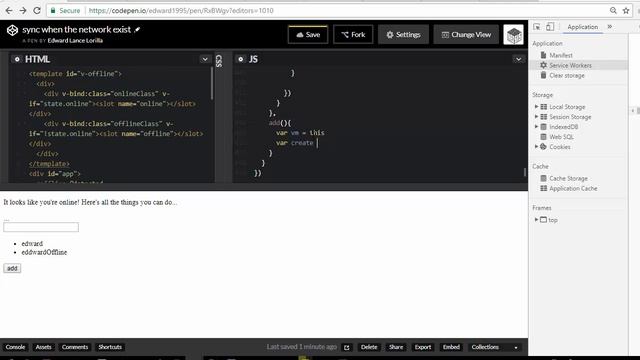Image resolution: width=640 pixels, height=360 pixels.
Task: Save the pen
Action: click(308, 35)
